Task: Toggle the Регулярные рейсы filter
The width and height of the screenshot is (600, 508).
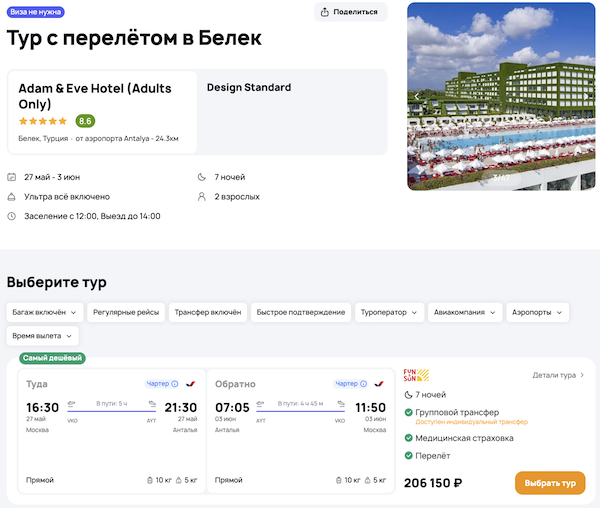Action: [x=126, y=312]
